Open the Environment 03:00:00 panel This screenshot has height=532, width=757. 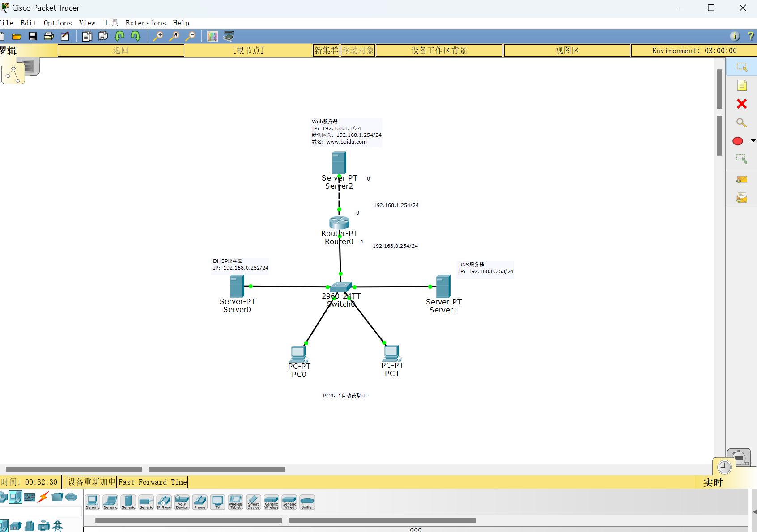tap(694, 51)
